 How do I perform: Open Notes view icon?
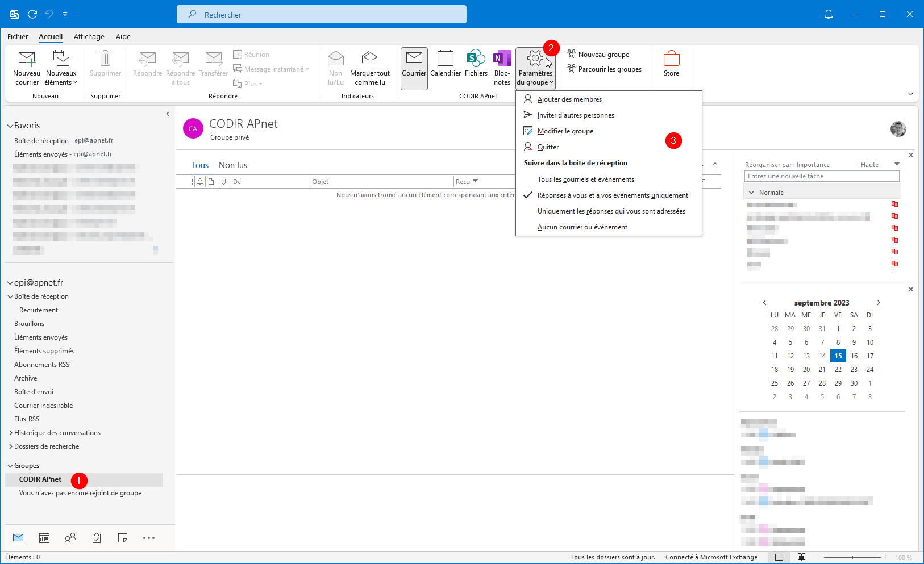122,538
